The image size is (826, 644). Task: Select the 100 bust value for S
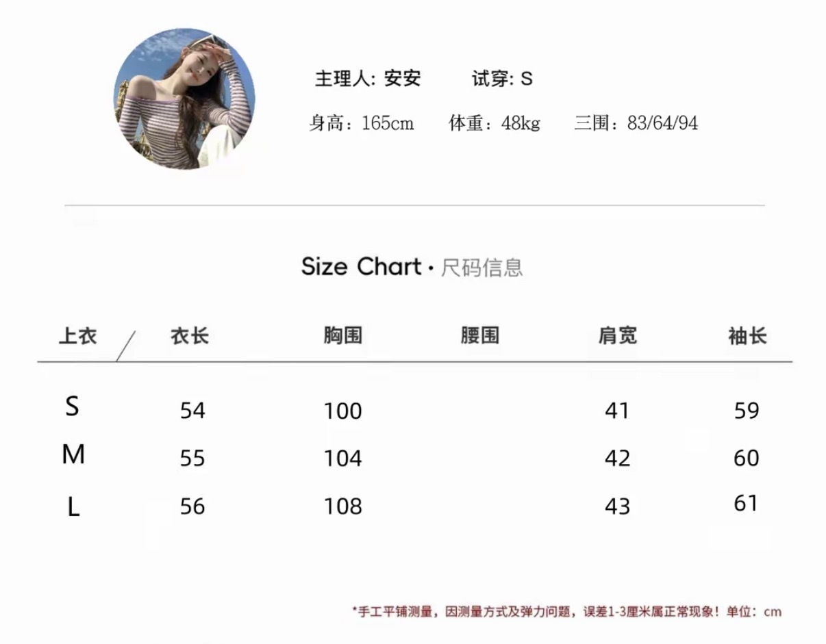click(x=342, y=411)
